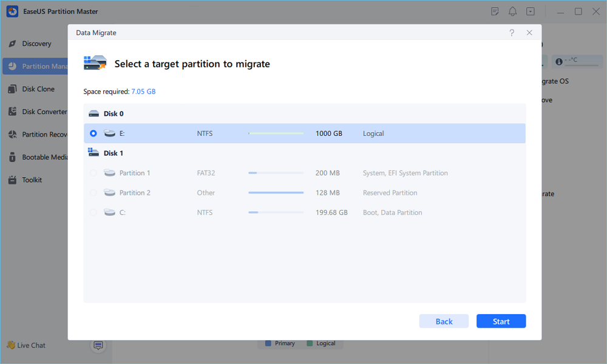
Task: Close the Data Migrate dialog
Action: pos(529,33)
